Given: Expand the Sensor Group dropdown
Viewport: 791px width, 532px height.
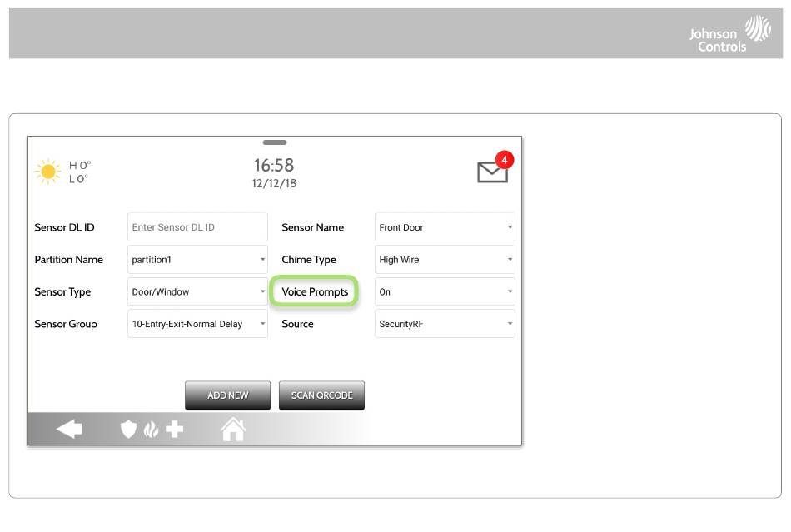Looking at the screenshot, I should (197, 324).
